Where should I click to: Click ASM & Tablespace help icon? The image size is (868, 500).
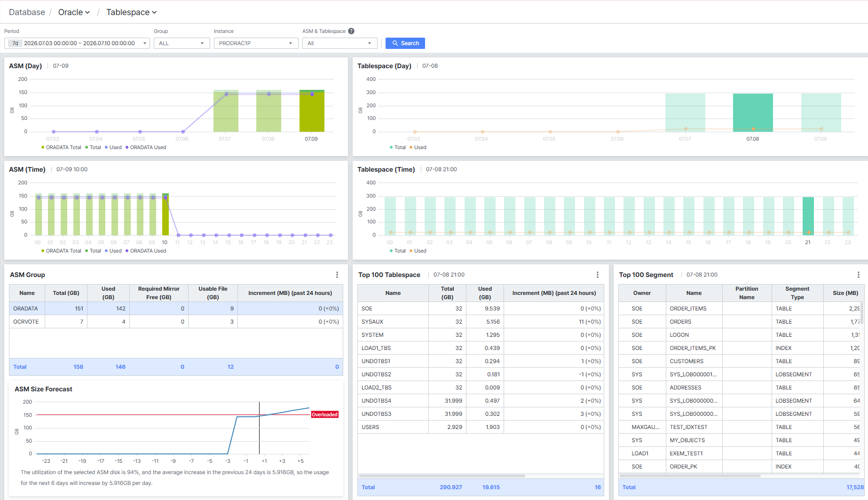[351, 31]
